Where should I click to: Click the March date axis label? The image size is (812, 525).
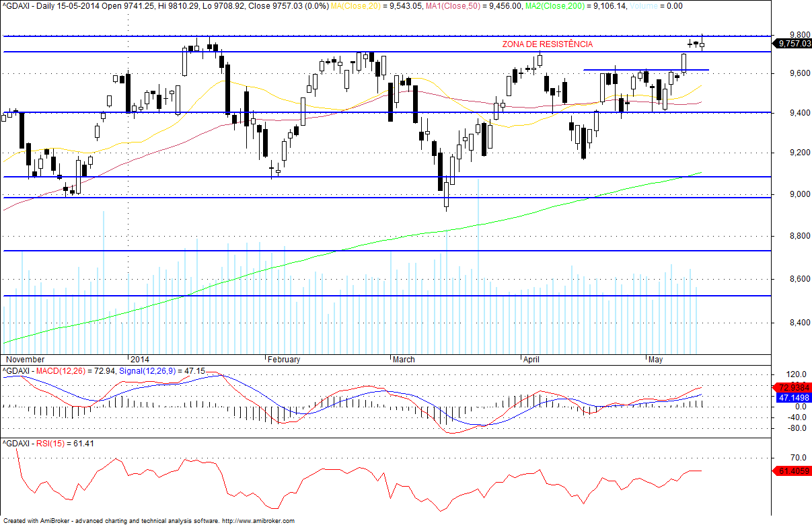[x=404, y=360]
